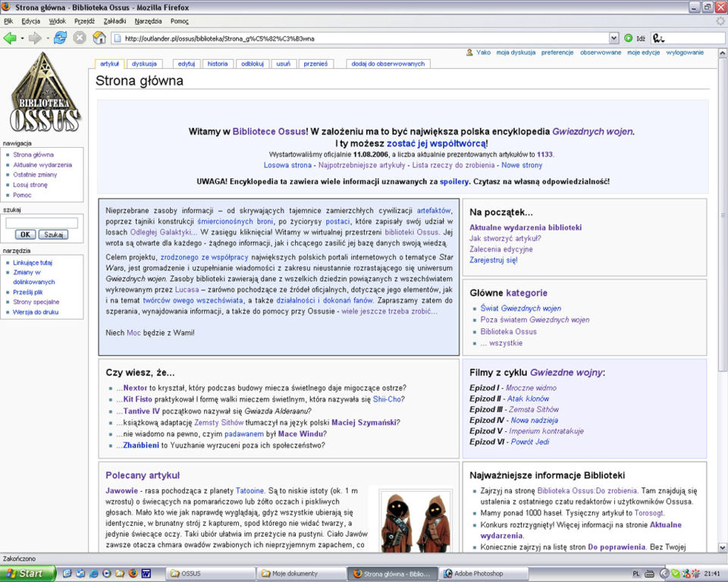Image resolution: width=728 pixels, height=582 pixels.
Task: Click the Forward arrow in toolbar
Action: [x=35, y=38]
